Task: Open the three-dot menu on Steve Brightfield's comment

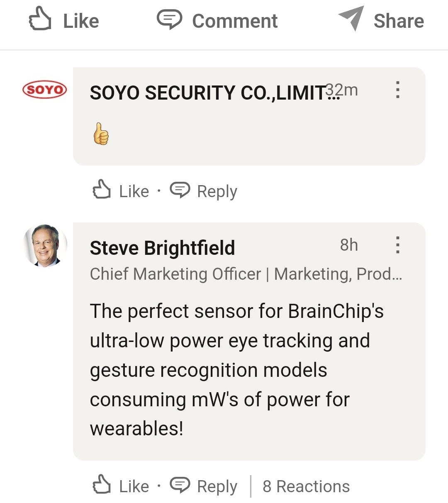Action: point(397,245)
